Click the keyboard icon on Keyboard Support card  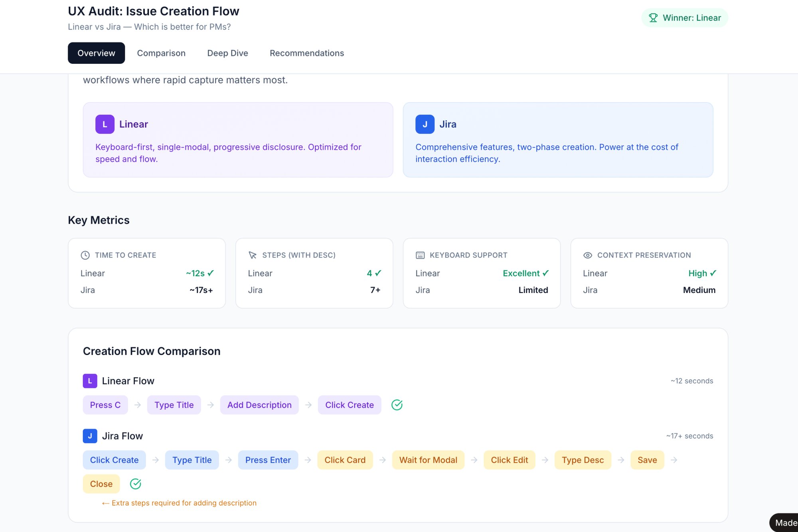(419, 255)
